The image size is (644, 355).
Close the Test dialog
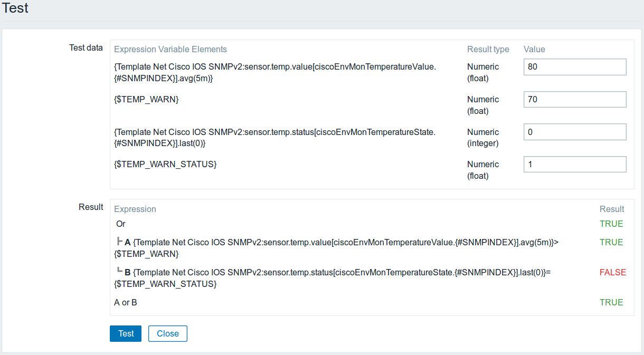click(x=168, y=333)
